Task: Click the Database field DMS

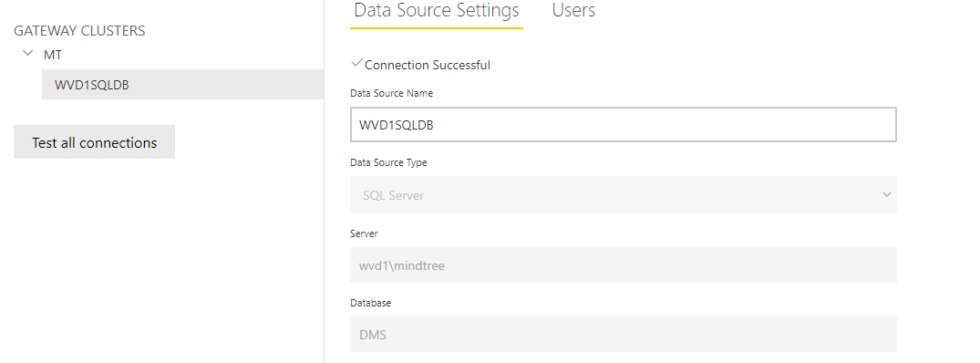Action: 624,334
